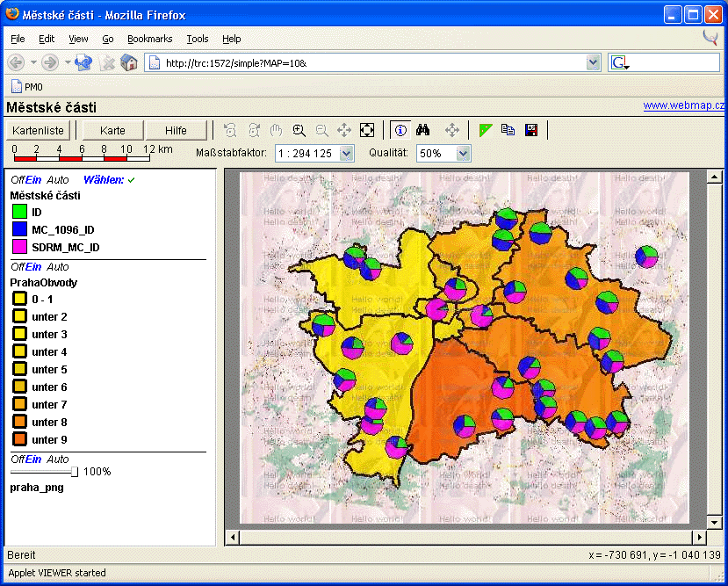Click the copy map icon
Image resolution: width=728 pixels, height=586 pixels.
(x=508, y=130)
